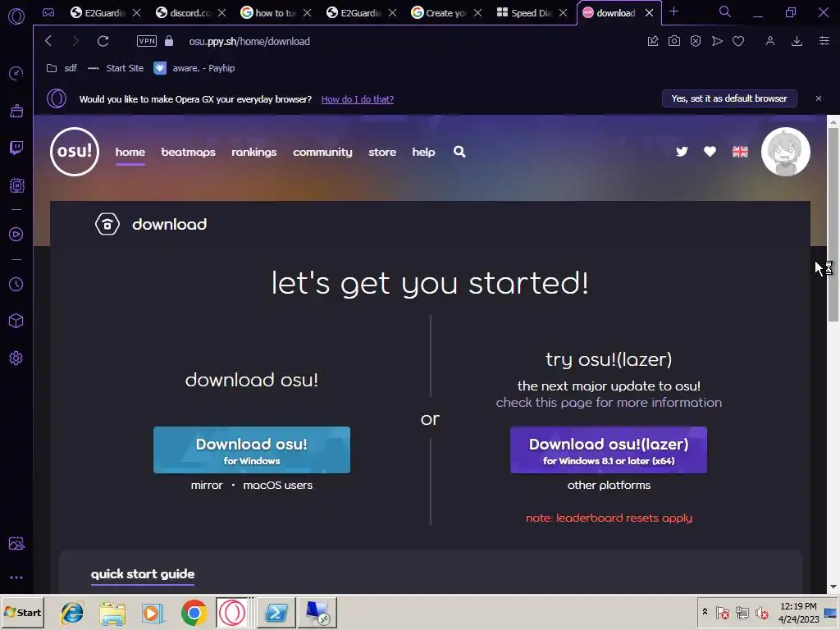Open Settings gear icon in sidebar
The width and height of the screenshot is (840, 630).
(x=16, y=358)
